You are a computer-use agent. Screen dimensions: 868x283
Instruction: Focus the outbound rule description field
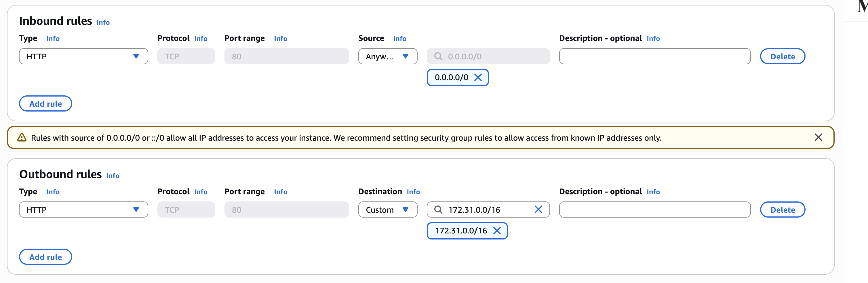click(x=654, y=210)
